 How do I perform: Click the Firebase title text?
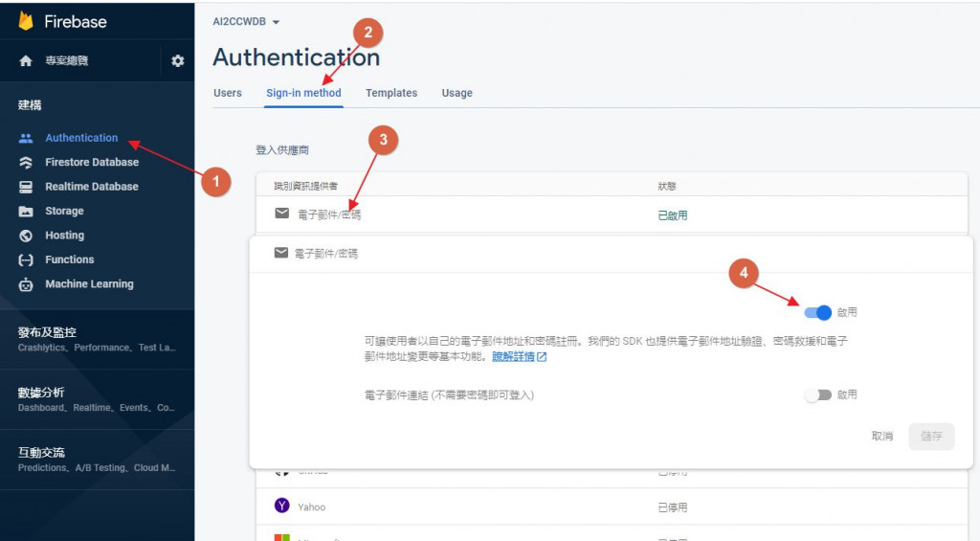point(76,22)
